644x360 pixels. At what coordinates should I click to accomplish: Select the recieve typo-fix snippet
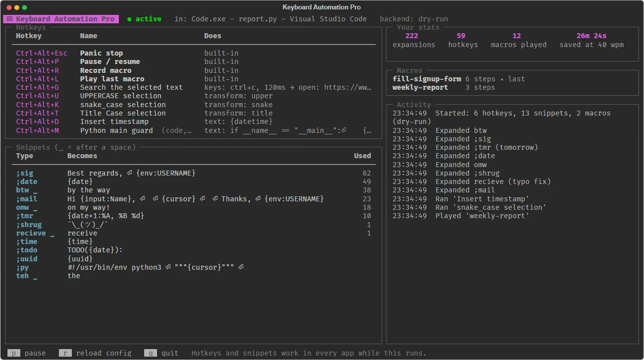tap(194, 233)
